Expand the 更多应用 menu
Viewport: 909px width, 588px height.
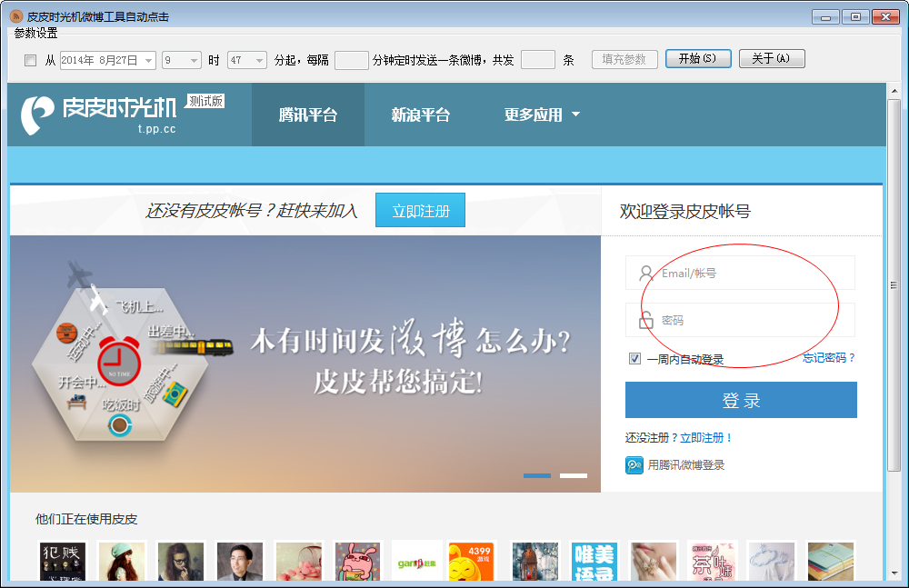542,115
